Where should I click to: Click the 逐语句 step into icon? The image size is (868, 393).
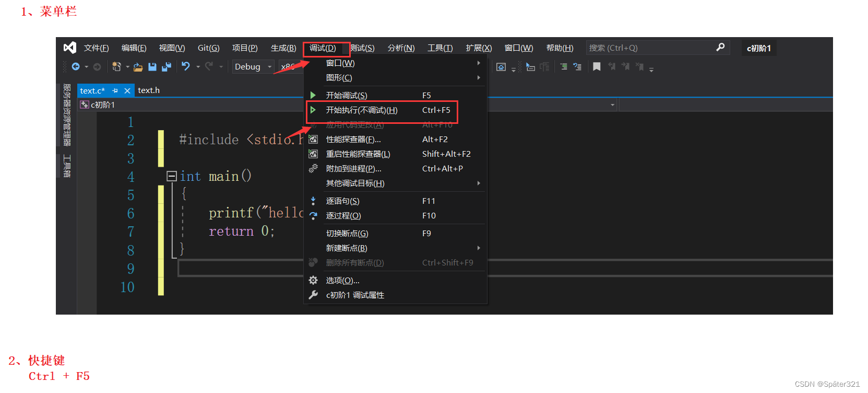(x=313, y=201)
